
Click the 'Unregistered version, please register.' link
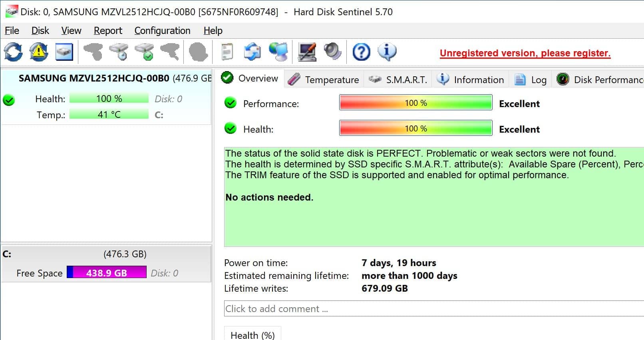pyautogui.click(x=525, y=53)
